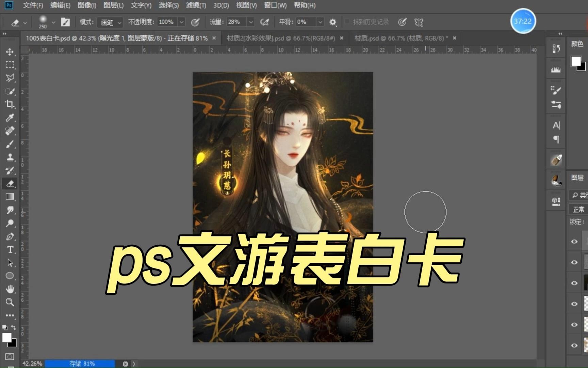
Task: Expand the toolbox double-arrow
Action: coord(4,34)
